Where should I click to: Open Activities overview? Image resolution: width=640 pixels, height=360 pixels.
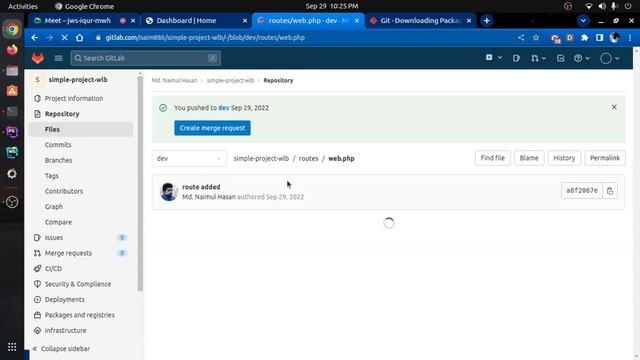point(23,6)
